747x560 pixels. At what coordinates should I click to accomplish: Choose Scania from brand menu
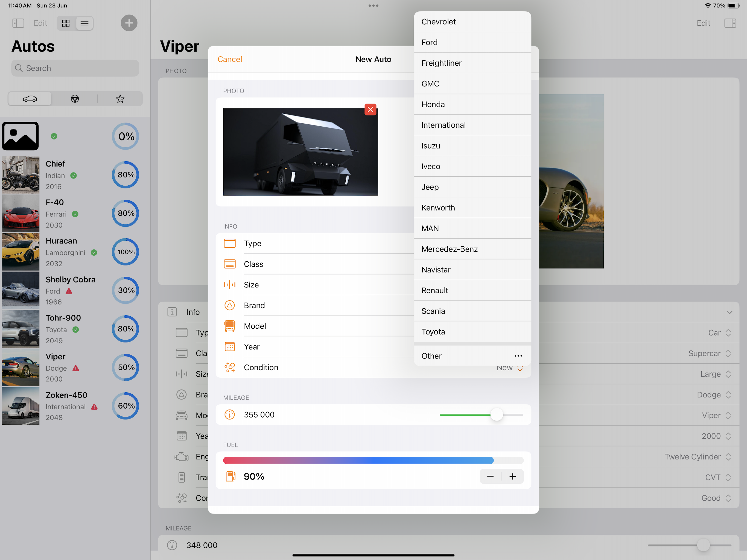(x=472, y=311)
